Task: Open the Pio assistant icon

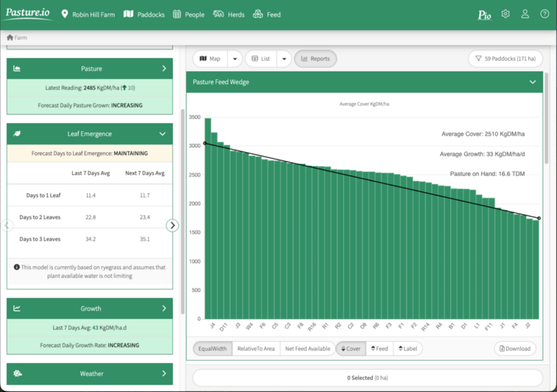Action: click(484, 15)
